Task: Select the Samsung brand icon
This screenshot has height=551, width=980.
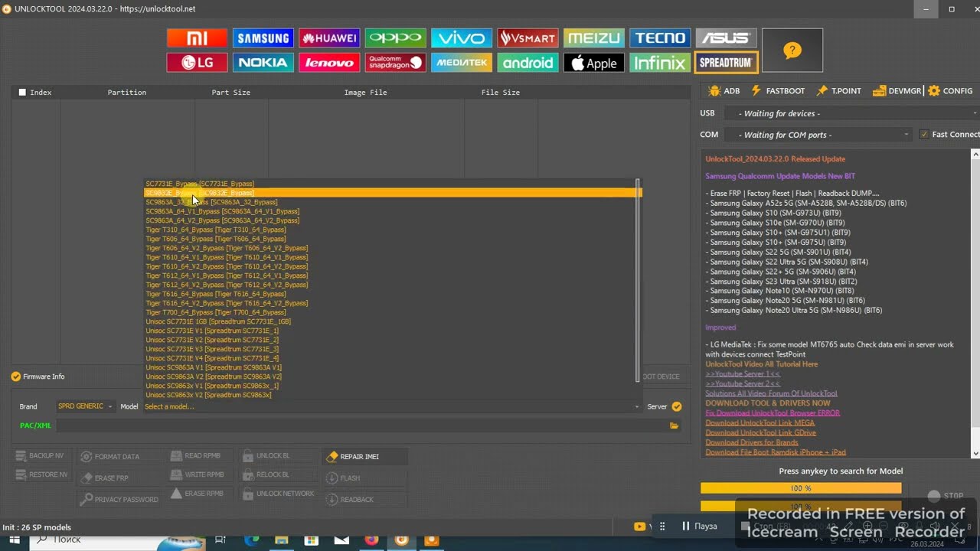Action: pyautogui.click(x=263, y=38)
